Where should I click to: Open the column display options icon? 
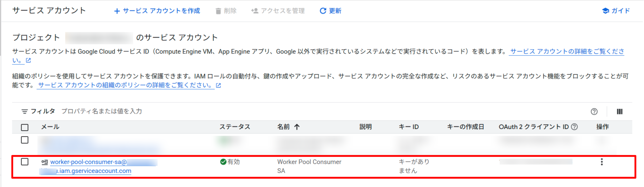tap(619, 112)
